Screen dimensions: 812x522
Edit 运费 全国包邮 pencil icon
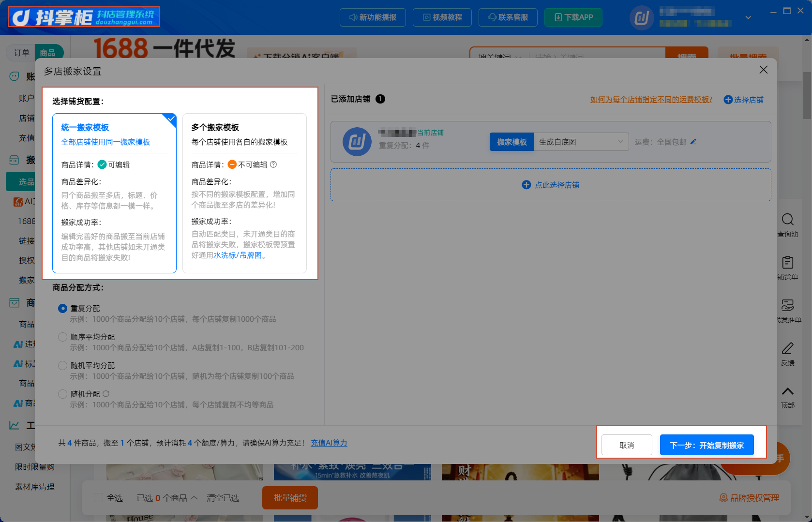point(693,142)
